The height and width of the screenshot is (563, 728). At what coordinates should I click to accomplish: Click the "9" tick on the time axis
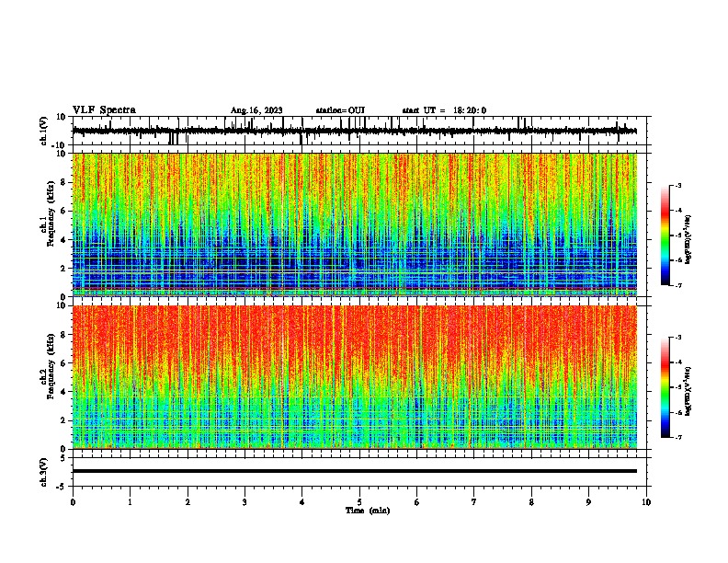pos(588,502)
